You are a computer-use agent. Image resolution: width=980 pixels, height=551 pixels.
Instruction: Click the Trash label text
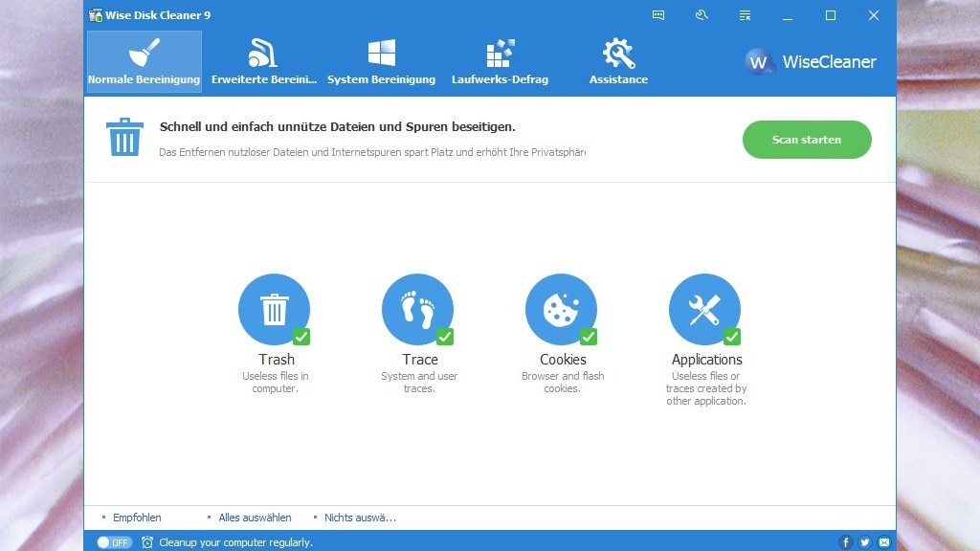(277, 360)
